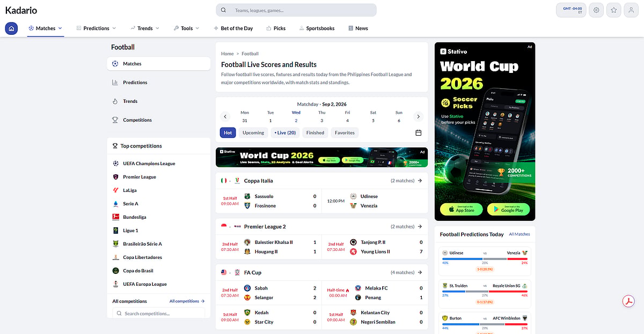
Task: Open FA Cup (4 matches) arrow
Action: 420,272
